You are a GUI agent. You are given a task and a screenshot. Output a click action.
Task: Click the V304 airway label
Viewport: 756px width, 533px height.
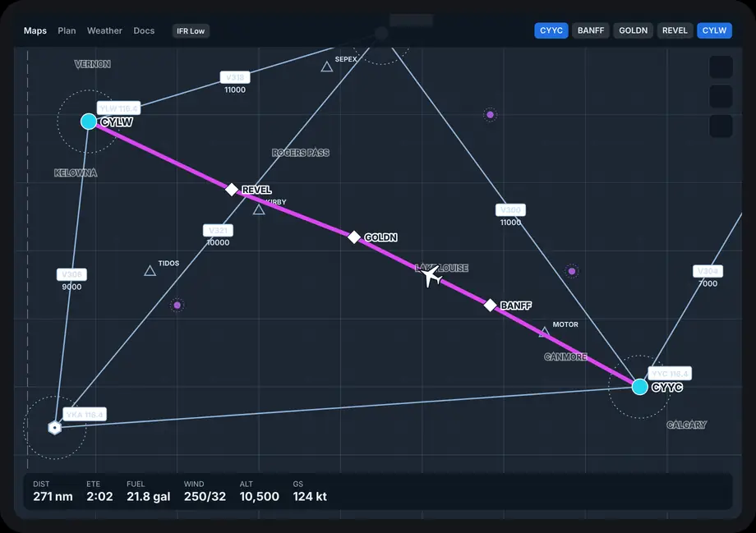point(708,271)
